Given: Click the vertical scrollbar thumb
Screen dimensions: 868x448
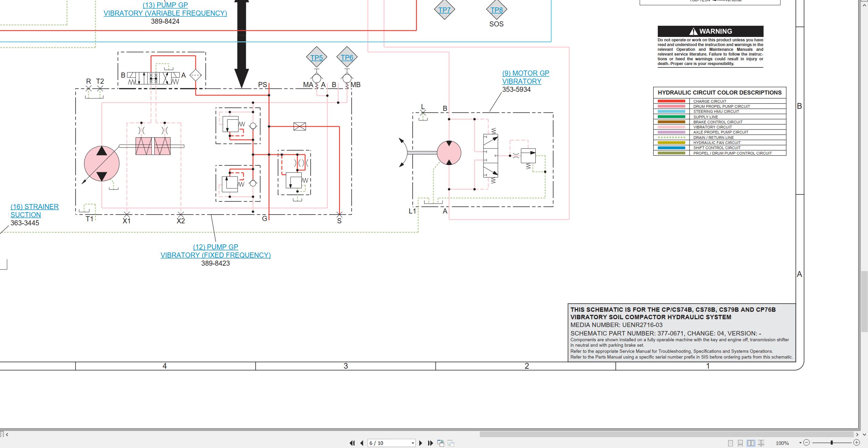Looking at the screenshot, I should (x=864, y=302).
